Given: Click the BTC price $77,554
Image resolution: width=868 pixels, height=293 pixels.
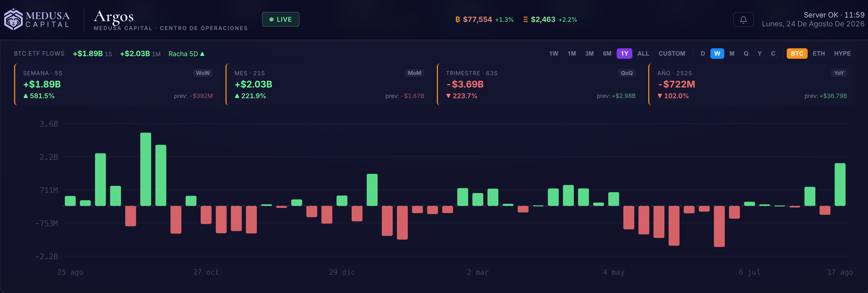Looking at the screenshot, I should 477,20.
